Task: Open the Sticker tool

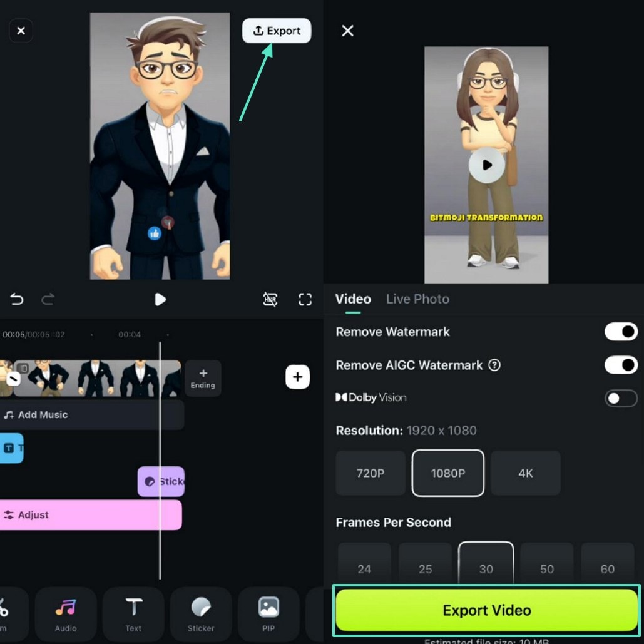Action: pos(201,614)
